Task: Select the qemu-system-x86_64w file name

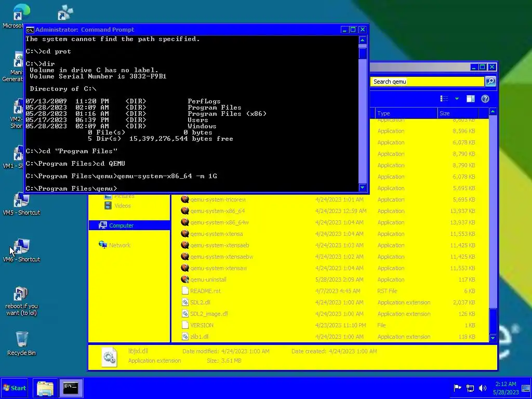Action: pos(219,222)
